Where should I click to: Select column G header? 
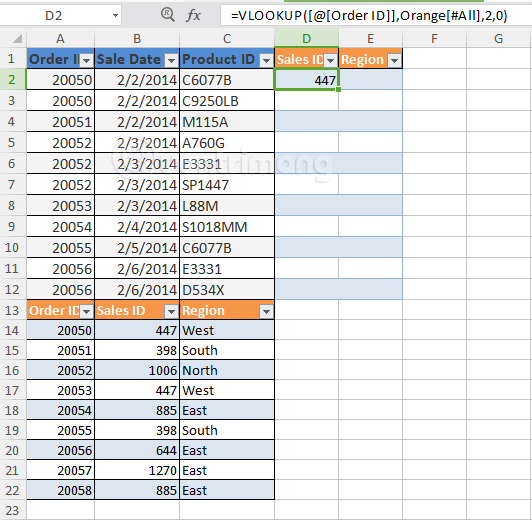[498, 38]
